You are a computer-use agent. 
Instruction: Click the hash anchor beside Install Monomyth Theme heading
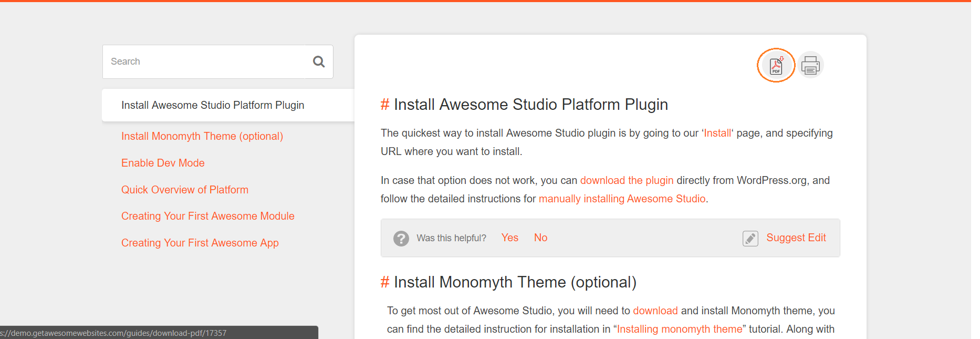tap(385, 282)
